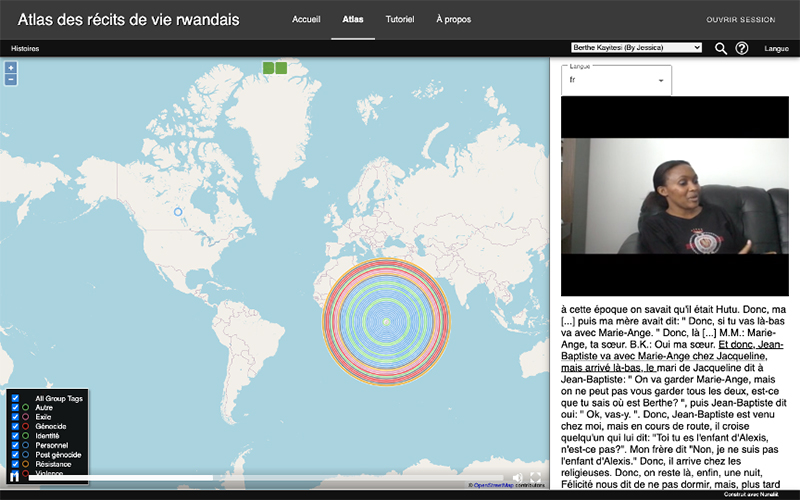800x500 pixels.
Task: Open the help question mark icon
Action: [x=742, y=48]
